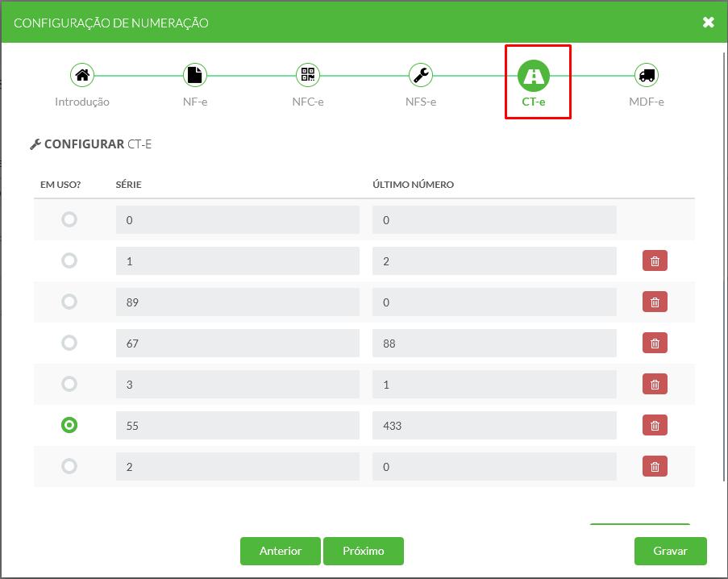Switch to the Introdução step label
This screenshot has width=728, height=579.
pos(82,102)
